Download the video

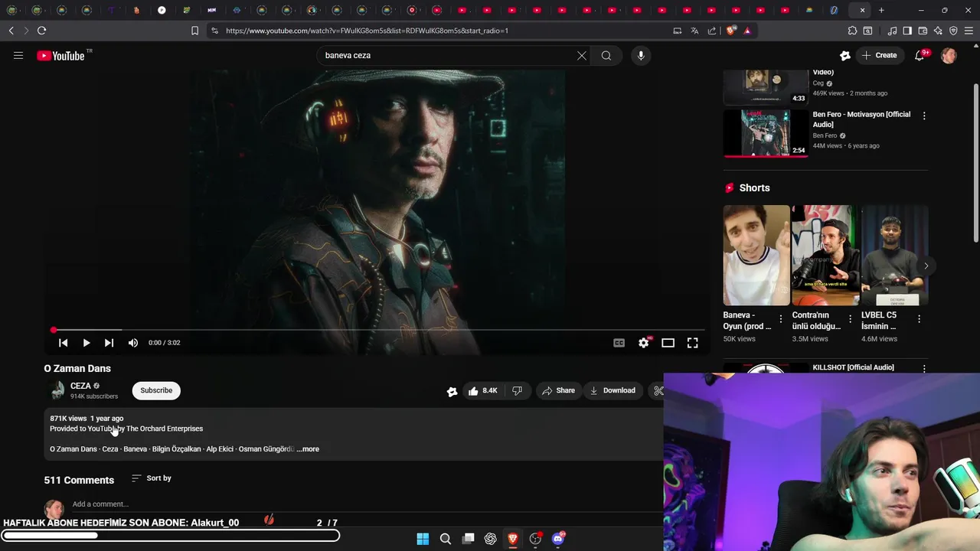click(612, 390)
